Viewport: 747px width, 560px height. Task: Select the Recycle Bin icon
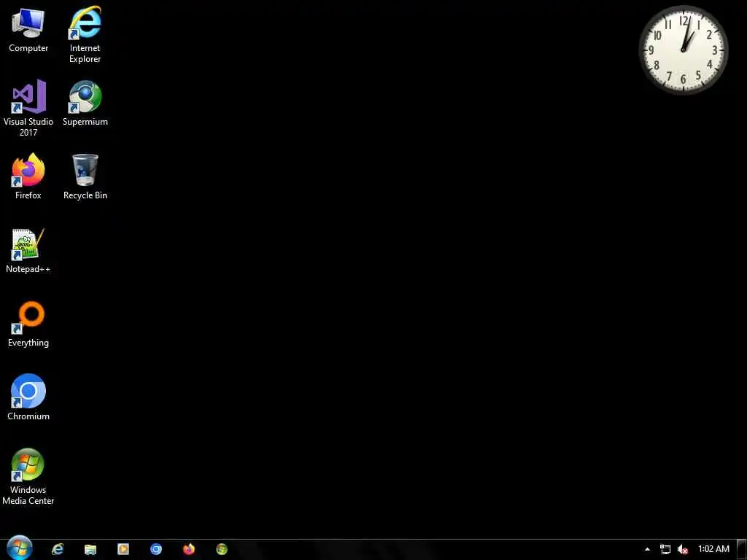85,176
